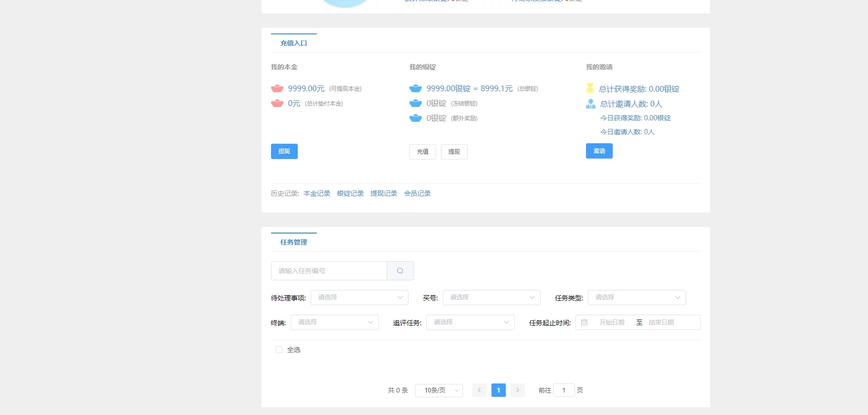Click the blue ingot icon beside 冻结银锭
The height and width of the screenshot is (415, 868).
tap(416, 104)
